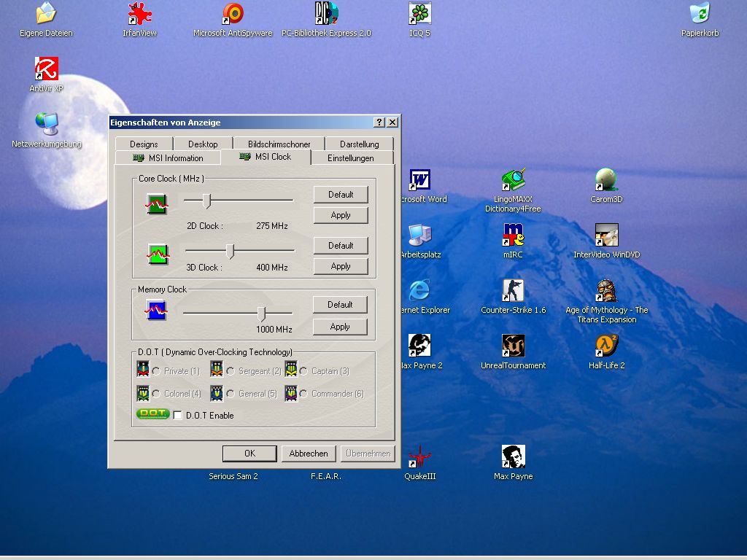Launch UnrealTournament from desktop
Viewport: 747px width, 560px height.
[513, 346]
